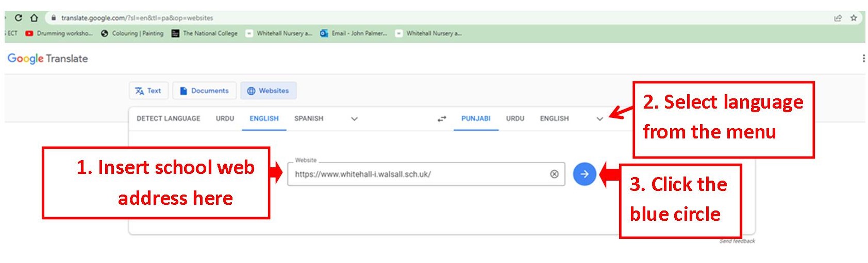Choose English as source language

click(x=264, y=118)
